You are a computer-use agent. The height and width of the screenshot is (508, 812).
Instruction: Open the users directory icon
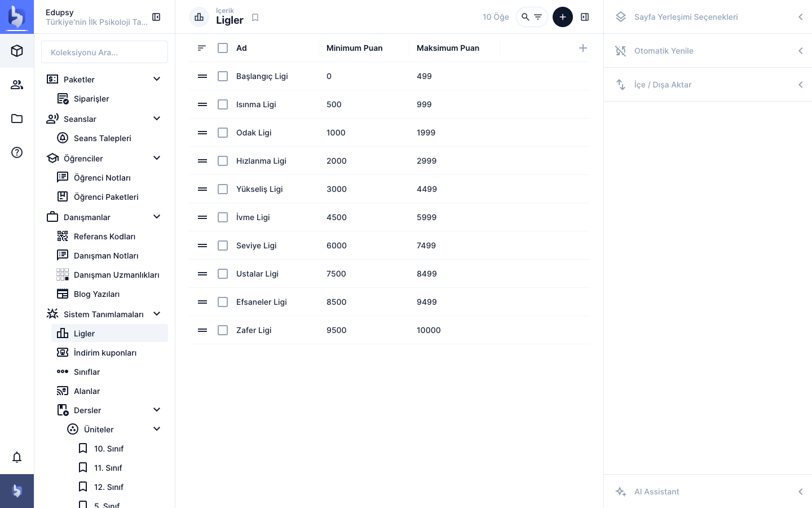(x=17, y=85)
